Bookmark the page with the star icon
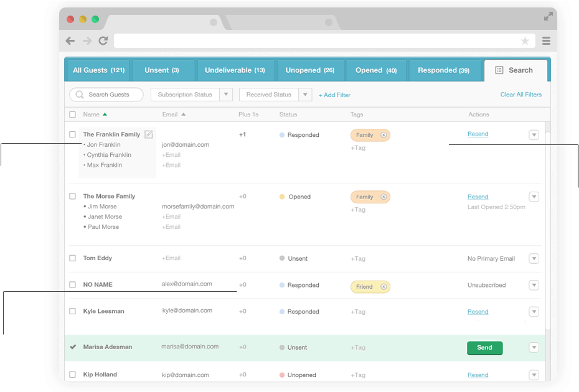The width and height of the screenshot is (579, 392). click(x=525, y=41)
